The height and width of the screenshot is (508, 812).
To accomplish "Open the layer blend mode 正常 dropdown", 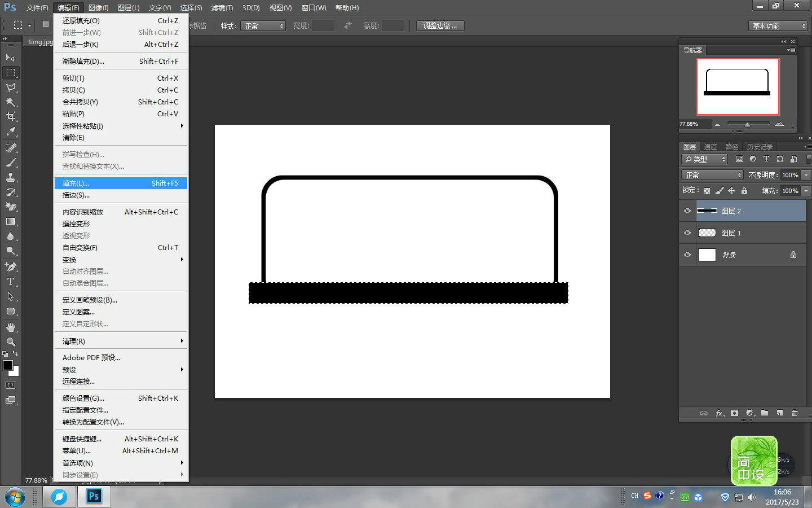I will (x=713, y=175).
